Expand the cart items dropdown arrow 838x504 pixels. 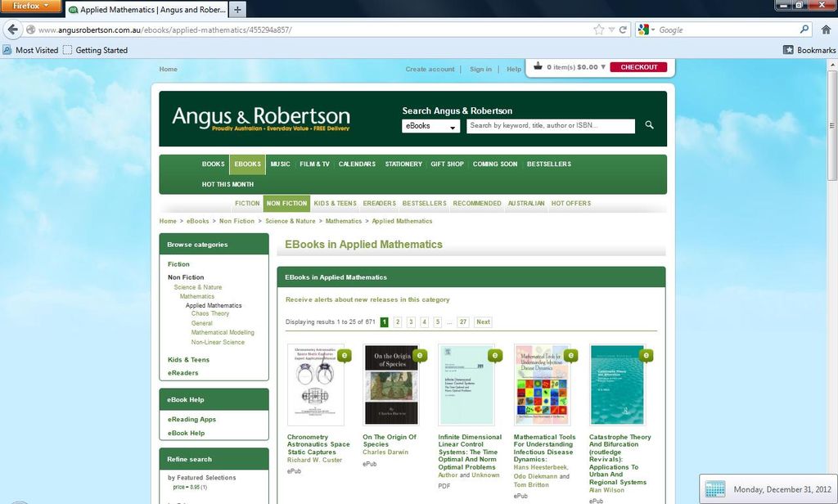point(603,67)
